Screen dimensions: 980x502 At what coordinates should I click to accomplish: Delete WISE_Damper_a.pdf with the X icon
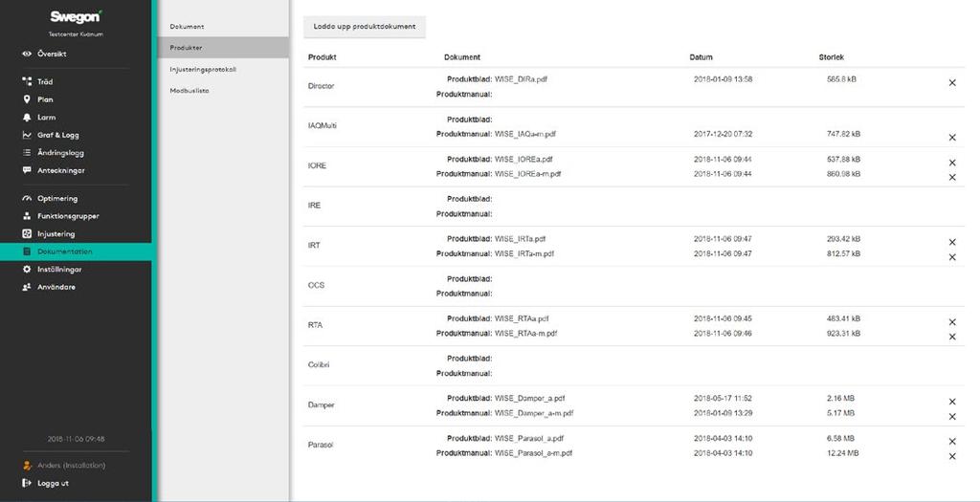(952, 402)
